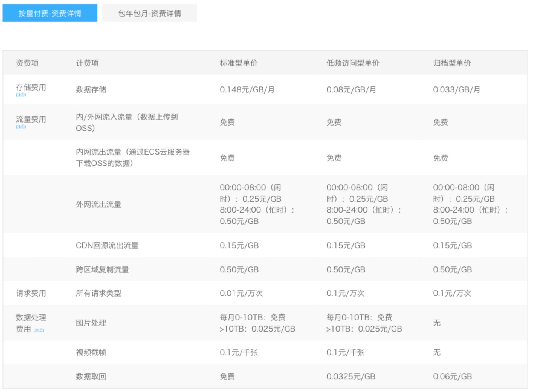
Task: Click 0.50元/GB in 跨区域复制流量 row, 低频访问型 column
Action: [x=346, y=270]
